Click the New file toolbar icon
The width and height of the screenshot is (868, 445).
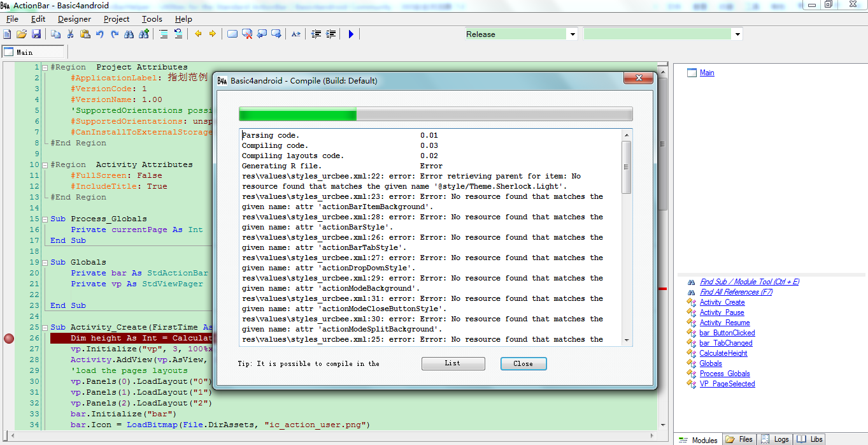click(7, 34)
